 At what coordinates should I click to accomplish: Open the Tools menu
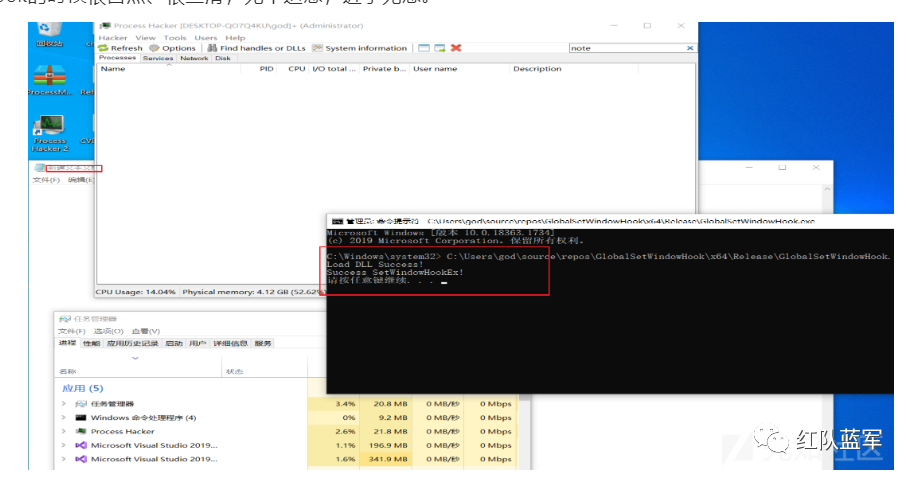(175, 38)
